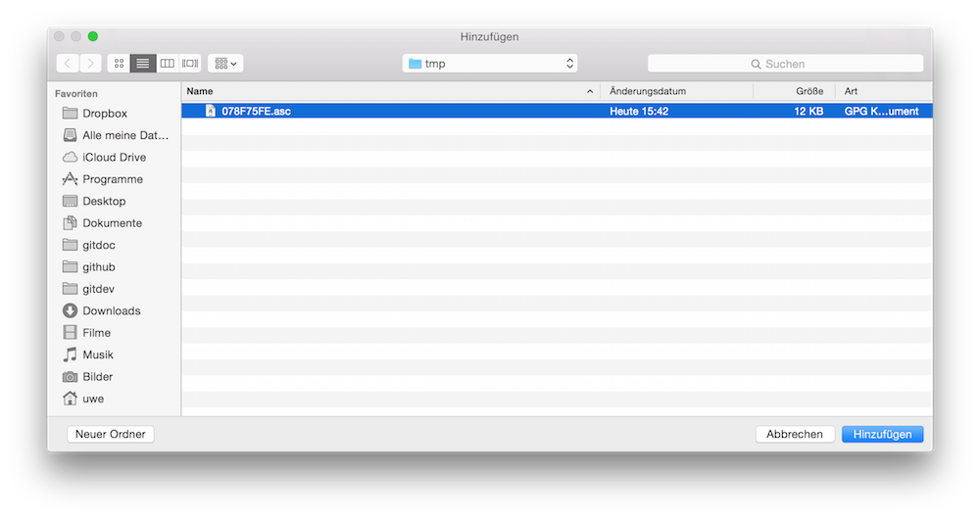Click the Dropbox folder icon

70,113
